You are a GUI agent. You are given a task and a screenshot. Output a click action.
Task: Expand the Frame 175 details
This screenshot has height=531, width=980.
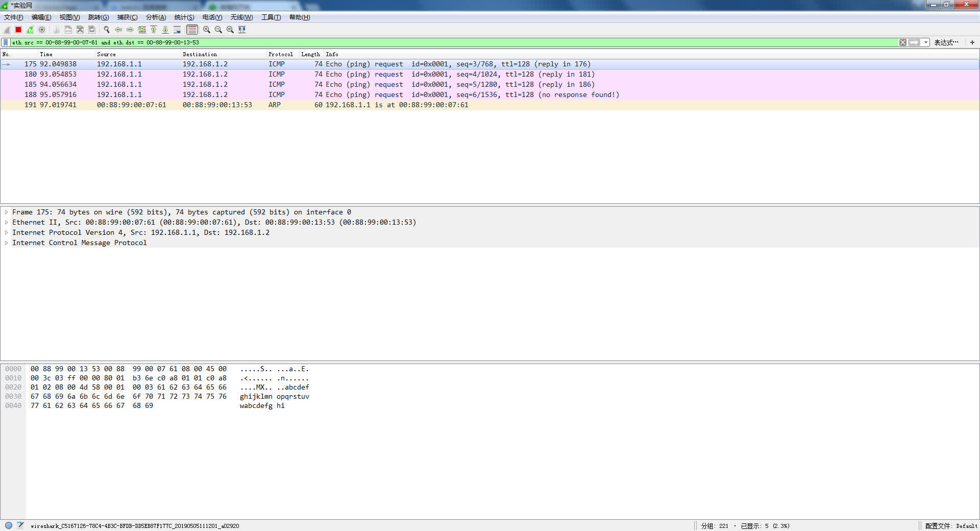(6, 212)
